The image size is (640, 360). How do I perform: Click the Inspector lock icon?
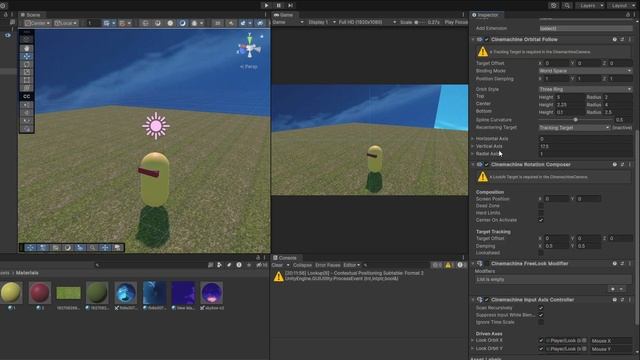point(628,15)
